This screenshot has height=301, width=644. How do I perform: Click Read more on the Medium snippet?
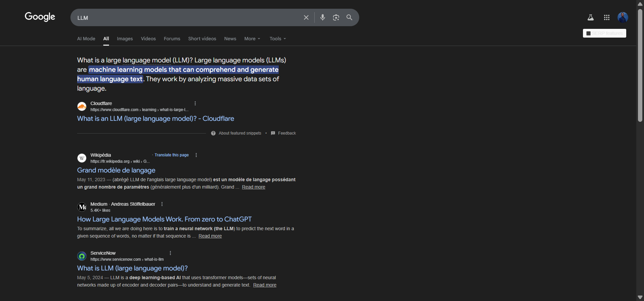point(210,236)
